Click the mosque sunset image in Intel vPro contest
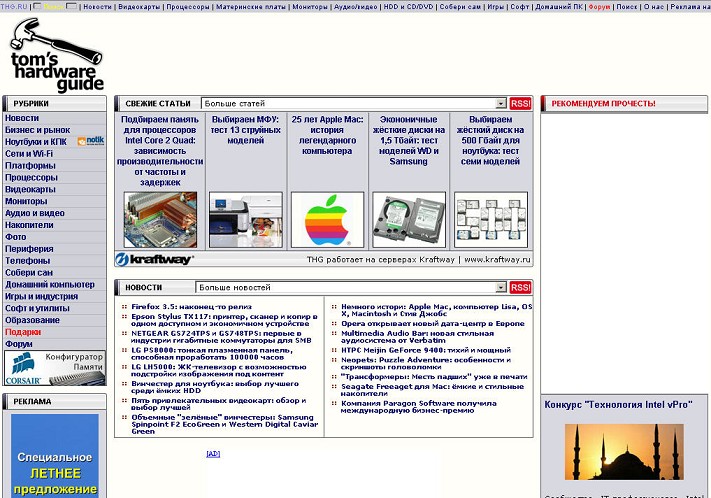 [x=624, y=452]
